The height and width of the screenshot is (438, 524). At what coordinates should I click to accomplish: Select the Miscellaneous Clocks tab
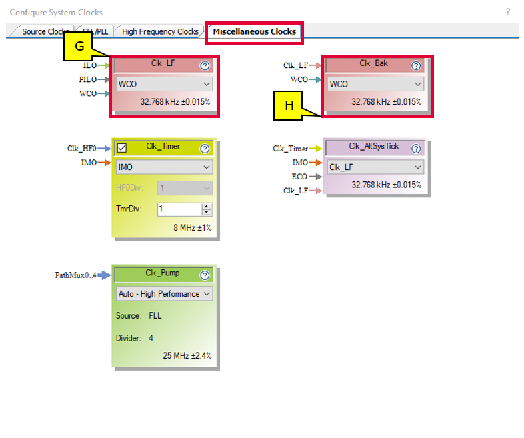[x=254, y=32]
